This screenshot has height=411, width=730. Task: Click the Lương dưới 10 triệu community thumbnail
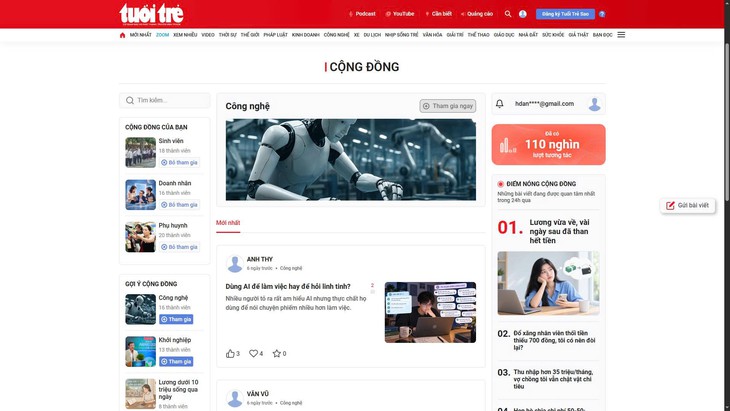(141, 394)
